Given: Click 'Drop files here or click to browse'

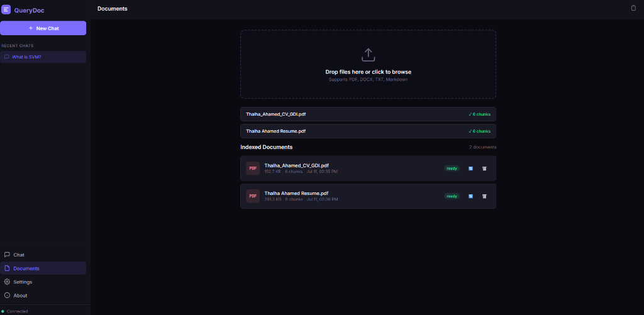Looking at the screenshot, I should click(x=368, y=72).
